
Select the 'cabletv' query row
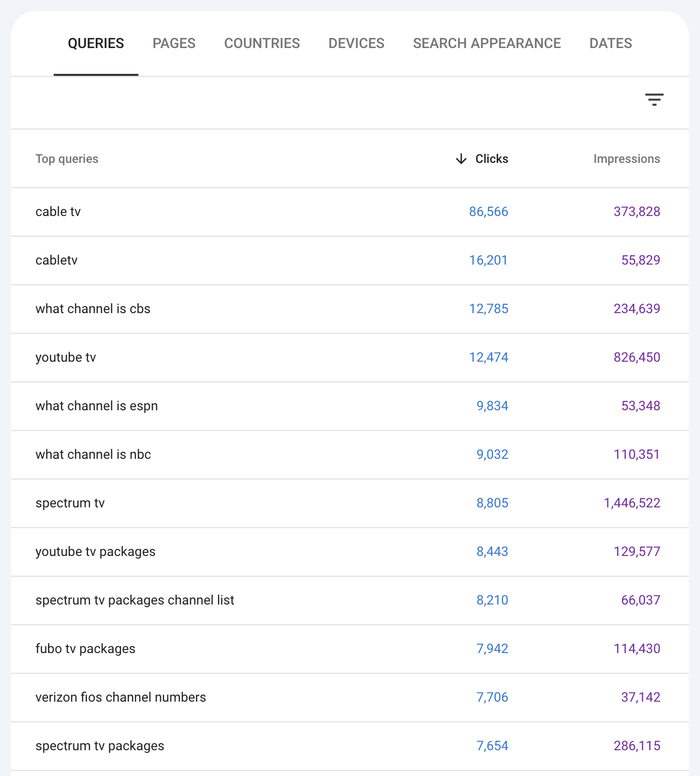click(350, 261)
